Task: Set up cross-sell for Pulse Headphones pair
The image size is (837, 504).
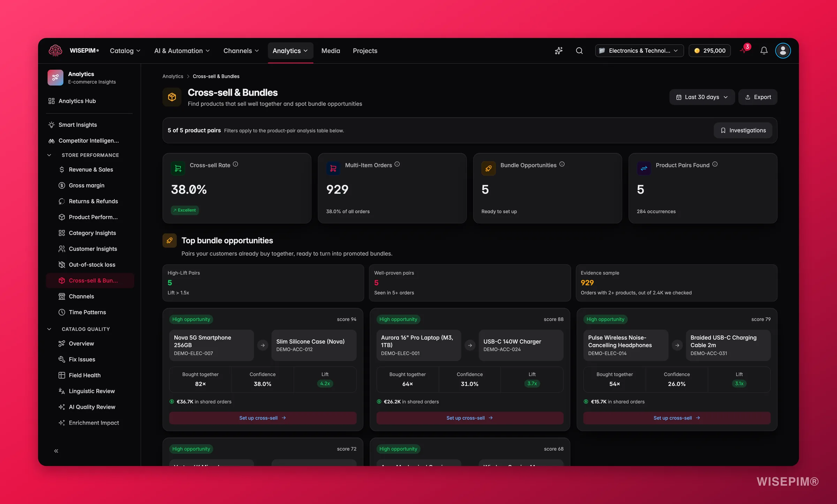Action: click(x=677, y=418)
